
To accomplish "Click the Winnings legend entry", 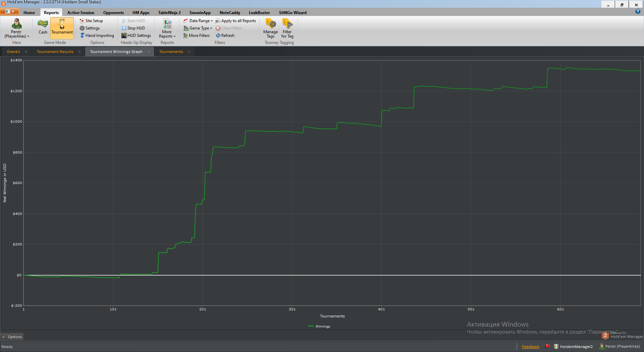I will pos(319,326).
